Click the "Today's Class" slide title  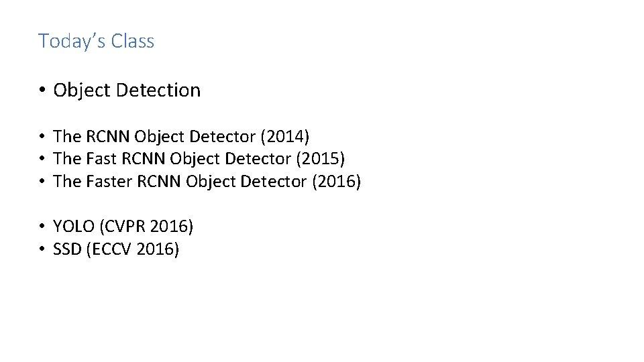click(96, 41)
